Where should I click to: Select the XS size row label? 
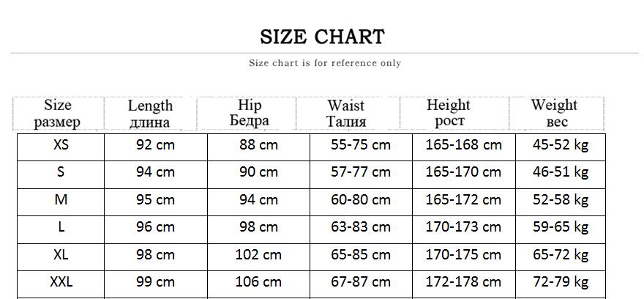(61, 145)
